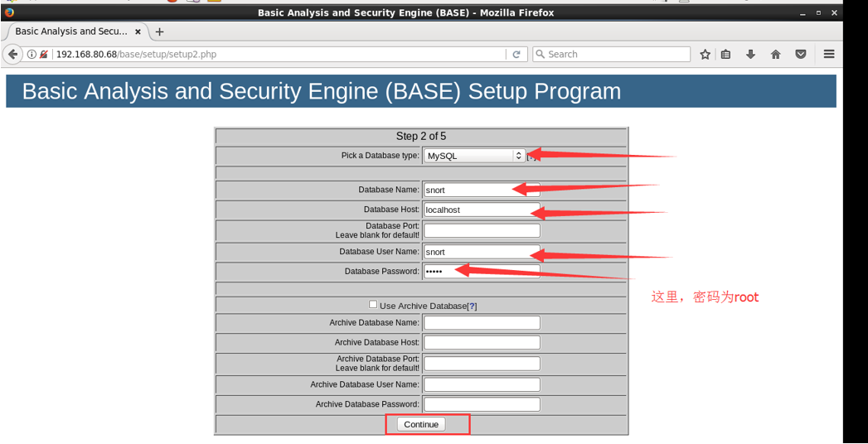Reload the page with the refresh icon
The width and height of the screenshot is (868, 444).
516,54
